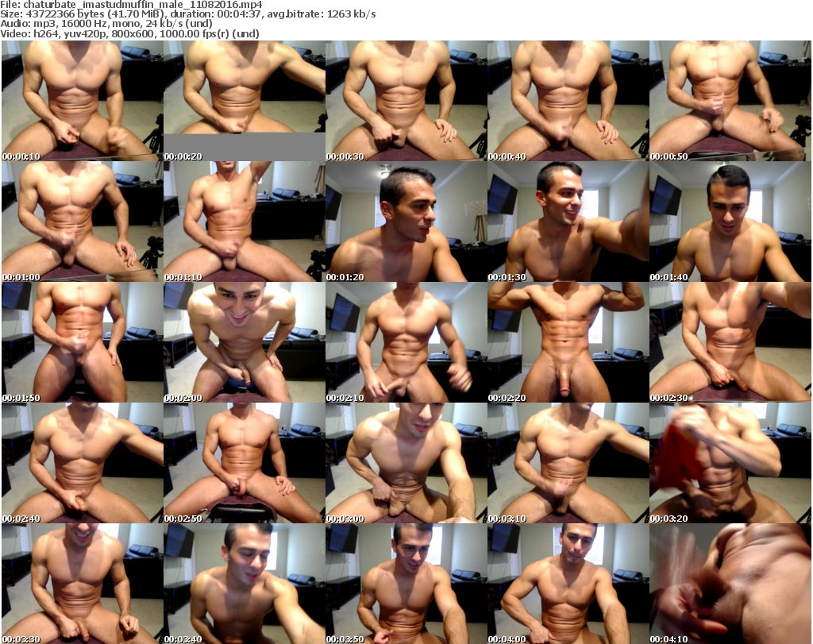The width and height of the screenshot is (813, 644).
Task: Select the 'Audio: mp3, 16000 Hz' info line
Action: pyautogui.click(x=106, y=24)
